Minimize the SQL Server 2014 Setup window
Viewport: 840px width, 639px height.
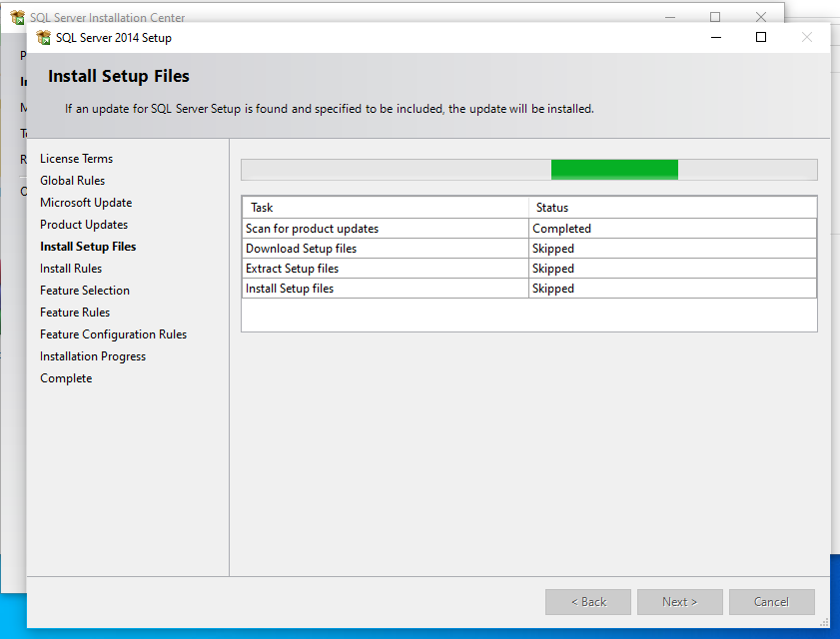[715, 38]
